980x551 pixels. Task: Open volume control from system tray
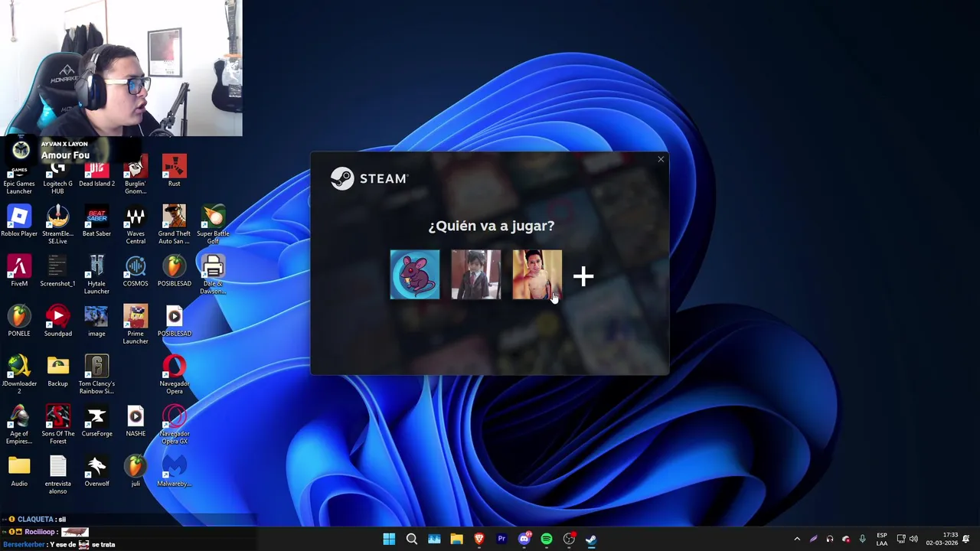pyautogui.click(x=913, y=539)
